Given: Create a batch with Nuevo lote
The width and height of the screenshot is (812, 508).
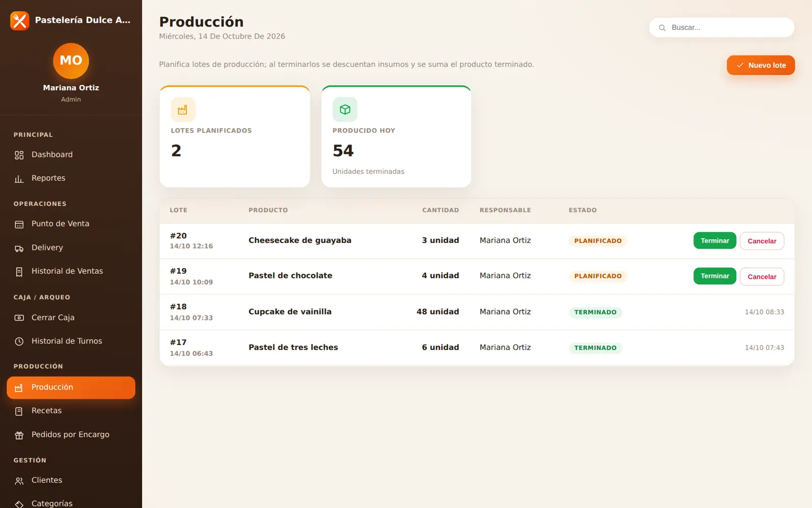Looking at the screenshot, I should tap(761, 65).
